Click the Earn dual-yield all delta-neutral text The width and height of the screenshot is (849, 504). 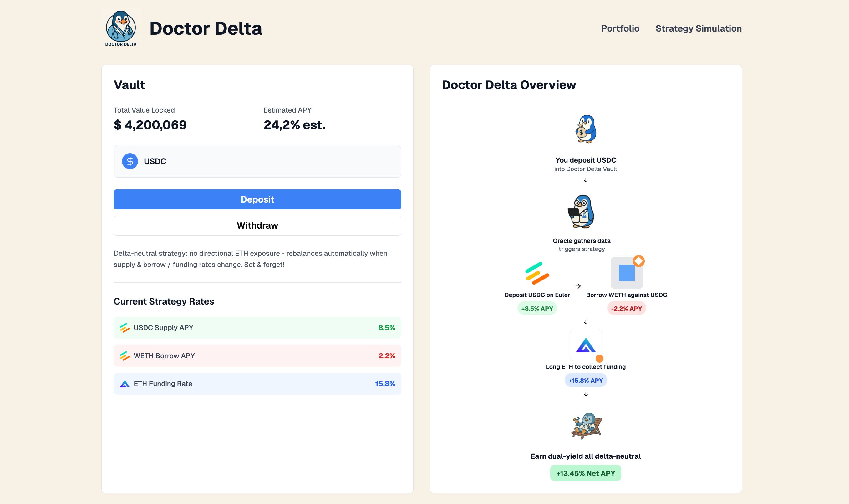586,456
